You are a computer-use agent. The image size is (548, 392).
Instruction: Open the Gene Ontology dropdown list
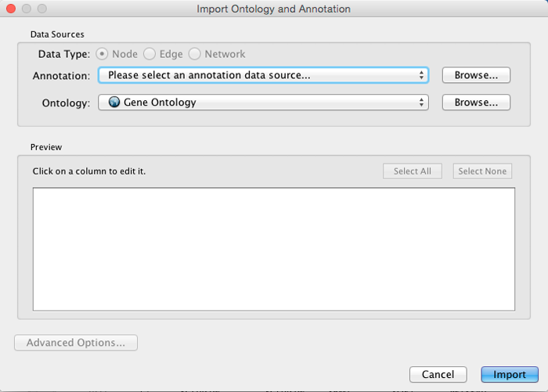point(264,102)
